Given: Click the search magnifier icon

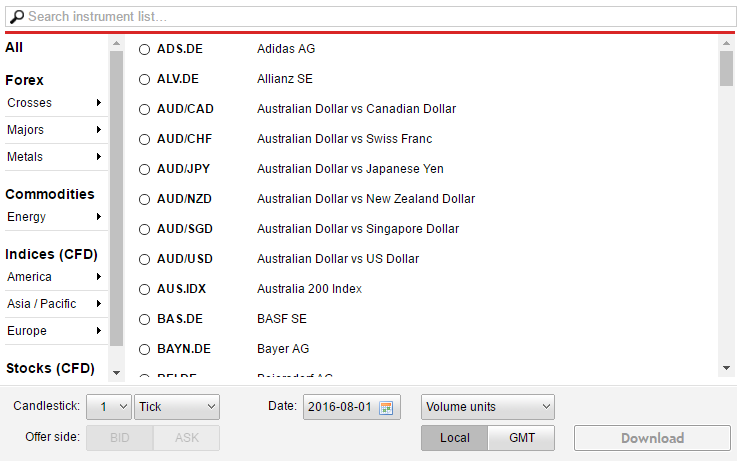Looking at the screenshot, I should 17,17.
